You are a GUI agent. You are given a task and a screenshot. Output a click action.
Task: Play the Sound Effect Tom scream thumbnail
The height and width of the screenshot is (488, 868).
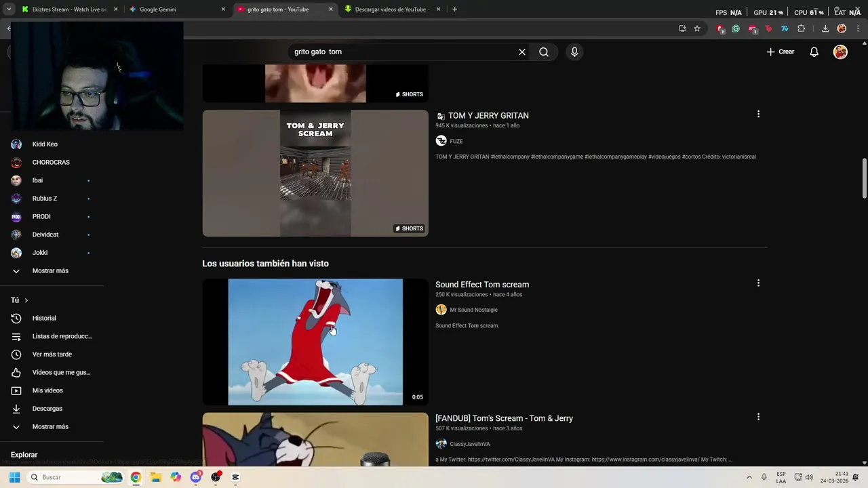[x=315, y=342]
